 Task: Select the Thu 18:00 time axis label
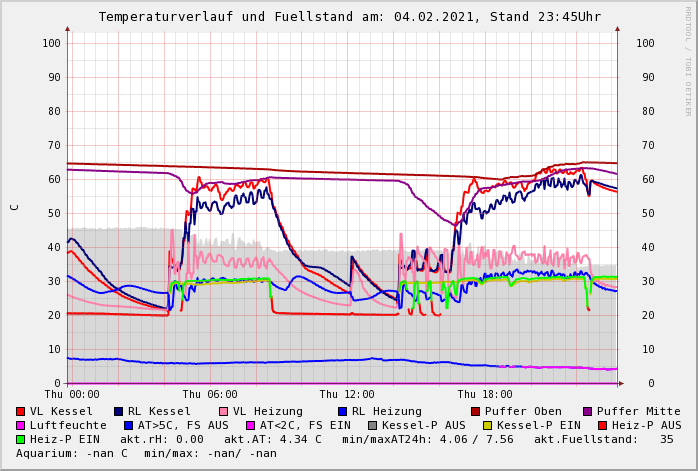tap(485, 395)
